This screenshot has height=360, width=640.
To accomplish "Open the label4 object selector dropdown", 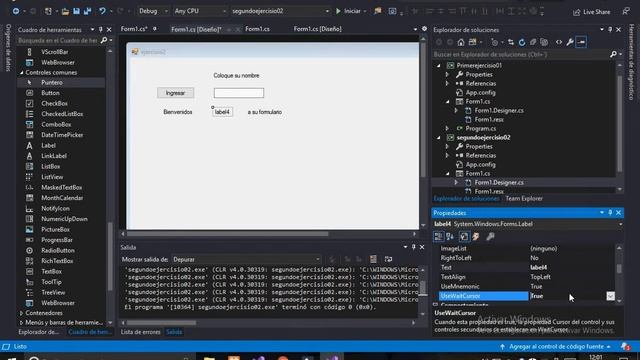I will pyautogui.click(x=620, y=224).
